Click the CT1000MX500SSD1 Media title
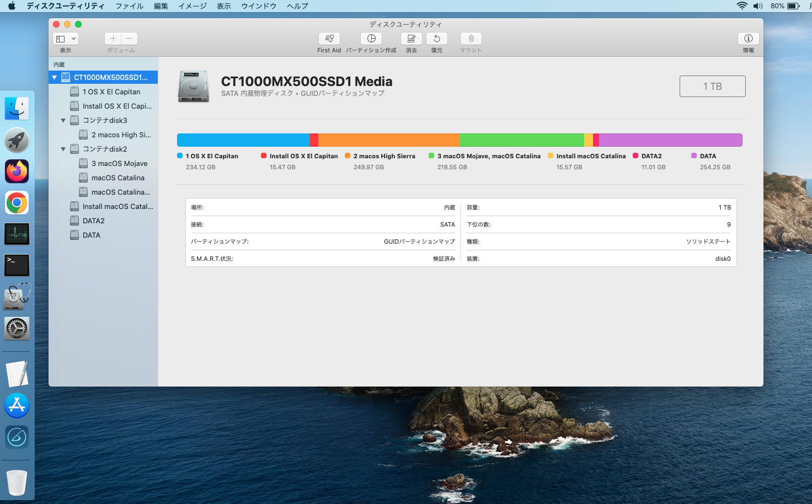Viewport: 812px width, 504px height. click(307, 82)
